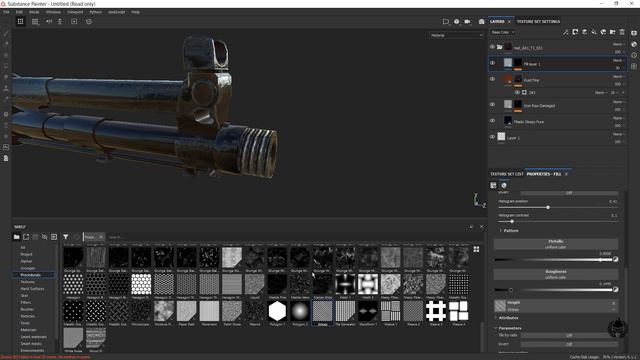Open the Window menu
The image size is (640, 360).
tap(53, 12)
